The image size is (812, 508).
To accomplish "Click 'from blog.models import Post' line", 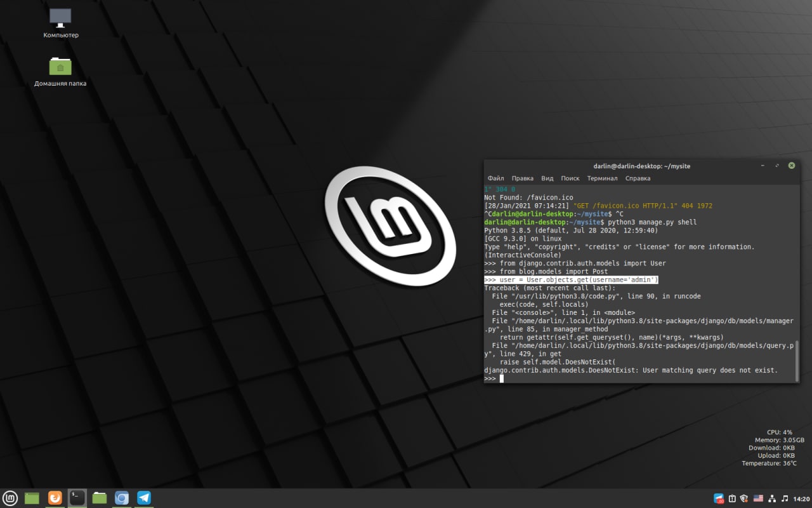I will [x=546, y=272].
